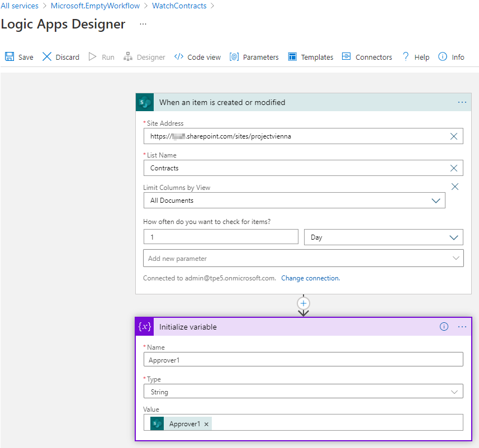Viewport: 479px width, 448px height.
Task: Open ellipsis menu on Initialize variable card
Action: pos(462,327)
